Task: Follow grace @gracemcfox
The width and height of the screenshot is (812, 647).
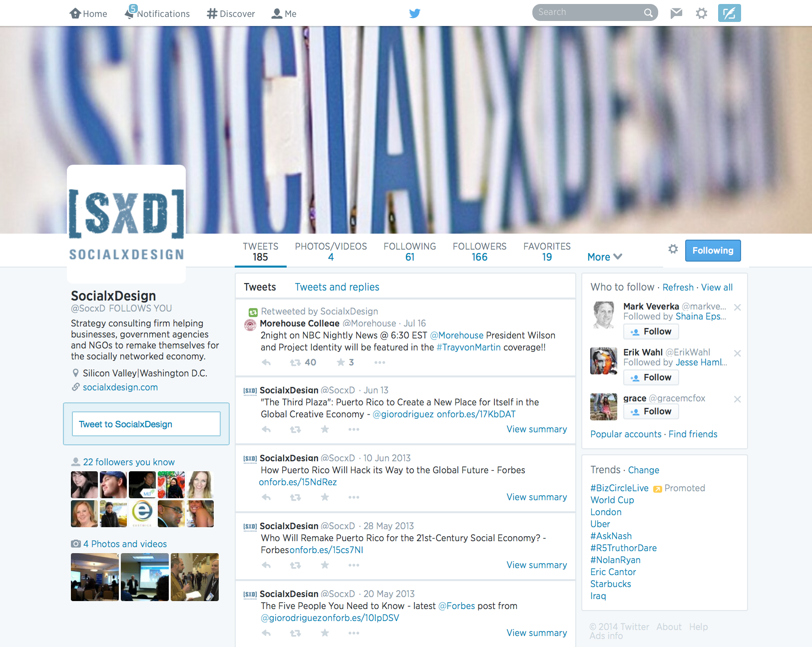Action: point(651,411)
